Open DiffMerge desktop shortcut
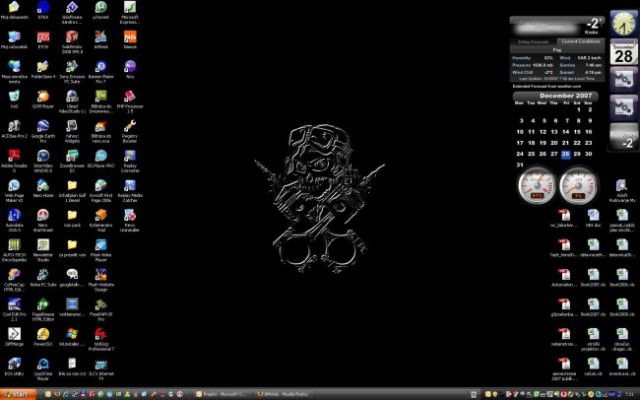Viewport: 640px width, 400px height. pyautogui.click(x=14, y=337)
